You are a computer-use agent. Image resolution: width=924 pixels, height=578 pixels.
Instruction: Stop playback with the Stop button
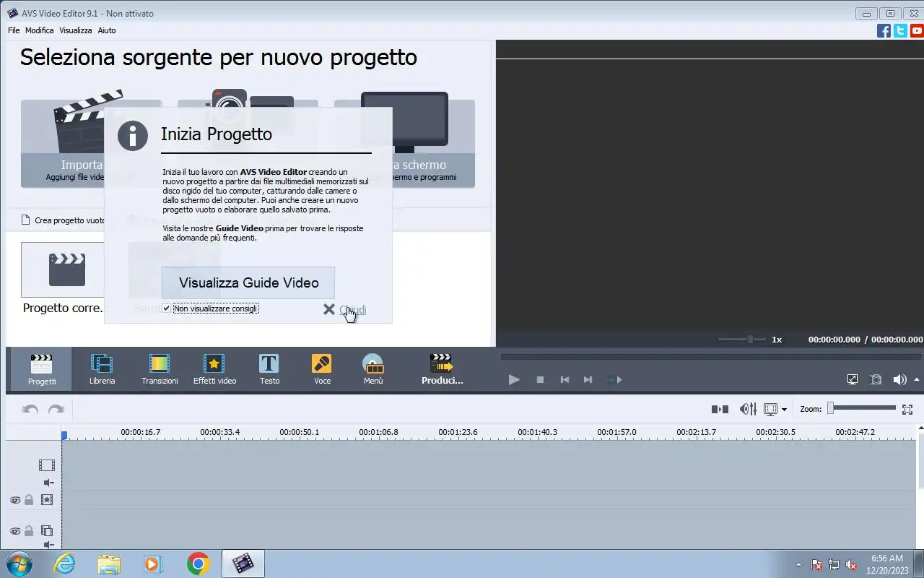(x=540, y=379)
